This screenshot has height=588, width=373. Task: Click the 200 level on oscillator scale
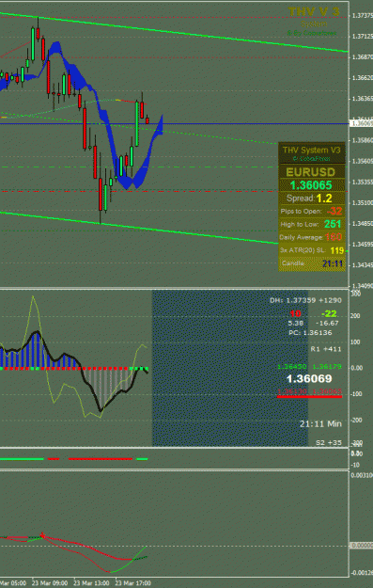coord(355,316)
